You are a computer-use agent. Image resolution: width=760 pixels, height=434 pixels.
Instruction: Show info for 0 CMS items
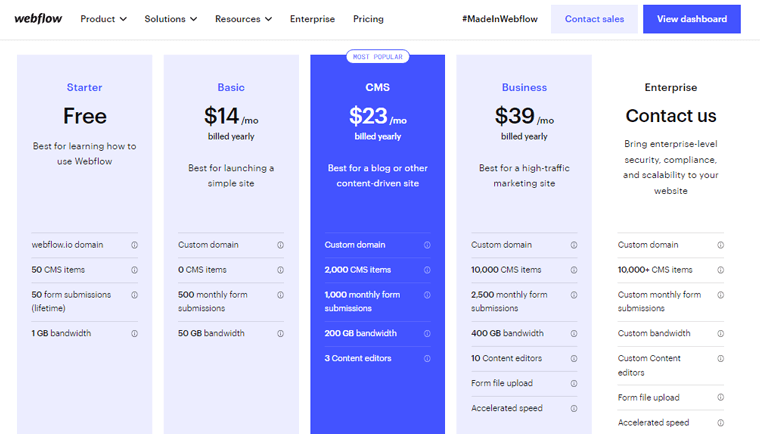pos(280,270)
